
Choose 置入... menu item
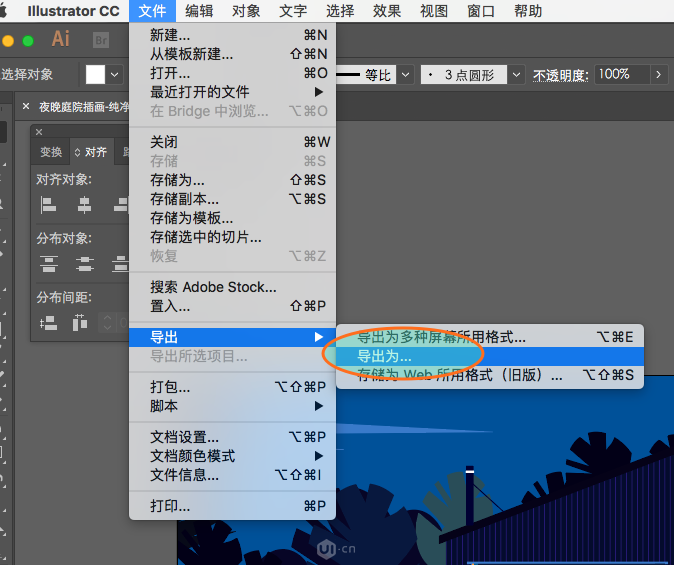pyautogui.click(x=232, y=306)
